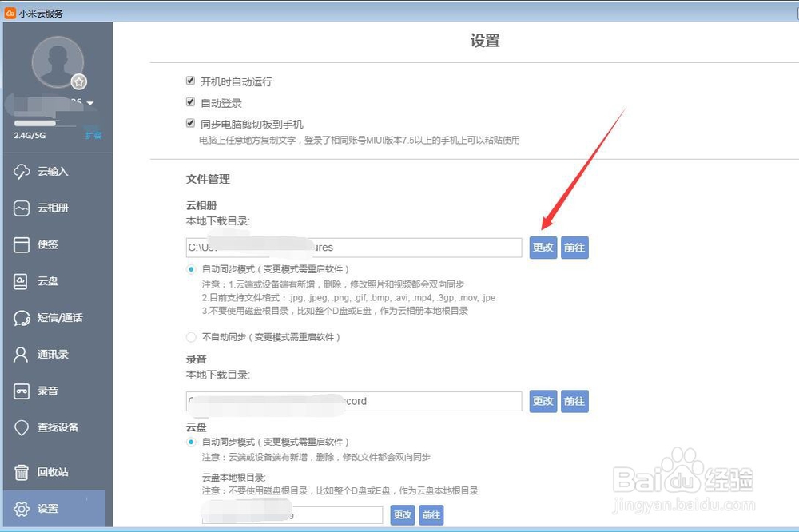This screenshot has width=799, height=532.
Task: Open the 短信/通话 messages icon
Action: click(x=22, y=318)
